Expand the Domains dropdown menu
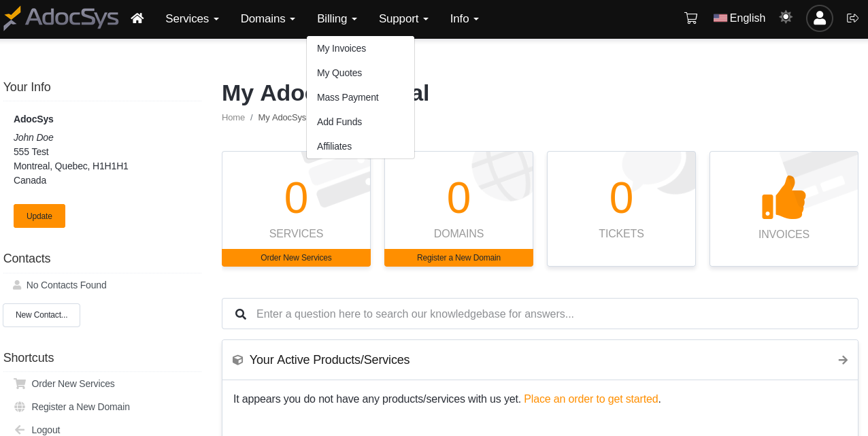Viewport: 868px width, 436px height. [267, 19]
